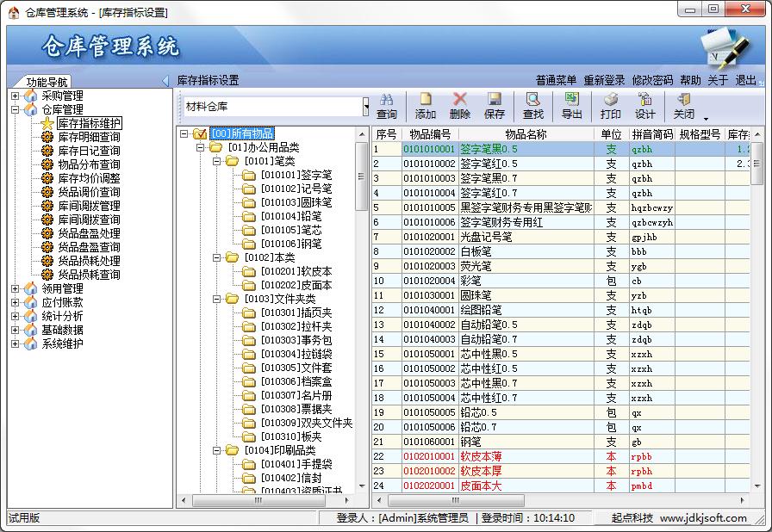Click the 关闭 (close) door icon in toolbar
This screenshot has height=532, width=772.
pos(684,100)
